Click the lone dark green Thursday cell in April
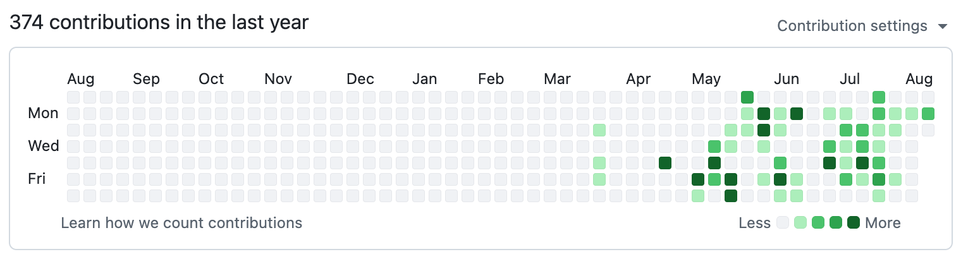980x259 pixels. click(665, 163)
